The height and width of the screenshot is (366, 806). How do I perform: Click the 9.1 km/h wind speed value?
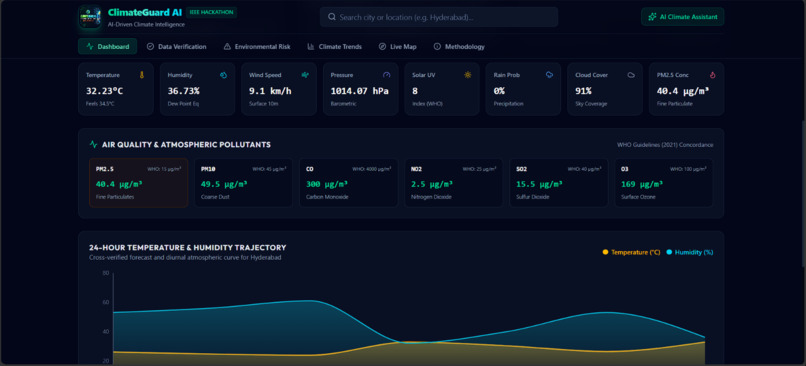pos(270,91)
